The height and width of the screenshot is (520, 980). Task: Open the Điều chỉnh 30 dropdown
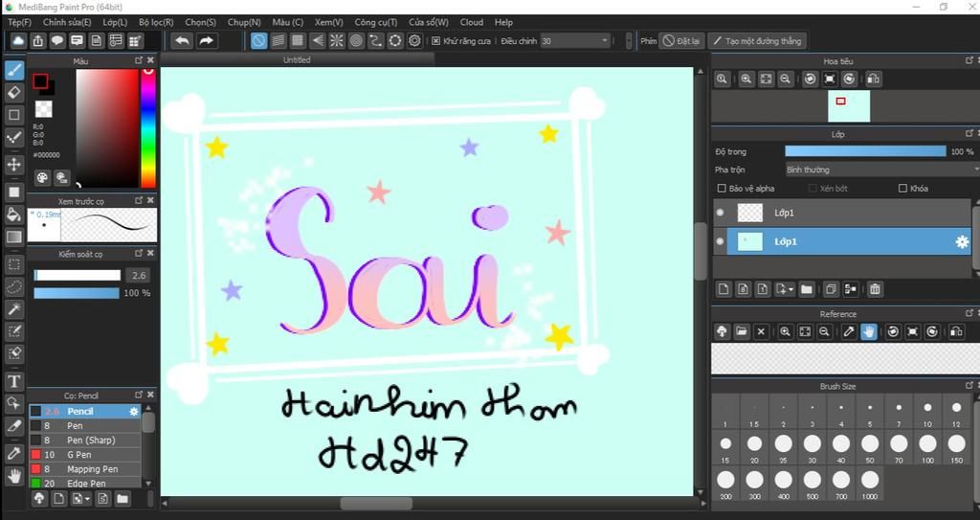[575, 41]
